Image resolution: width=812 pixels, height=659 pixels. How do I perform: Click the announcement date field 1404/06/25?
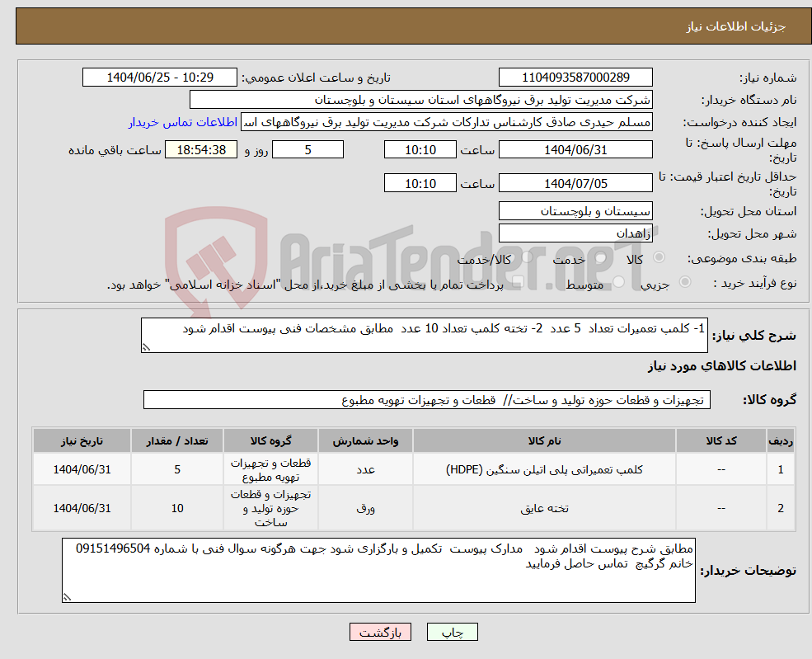[159, 77]
